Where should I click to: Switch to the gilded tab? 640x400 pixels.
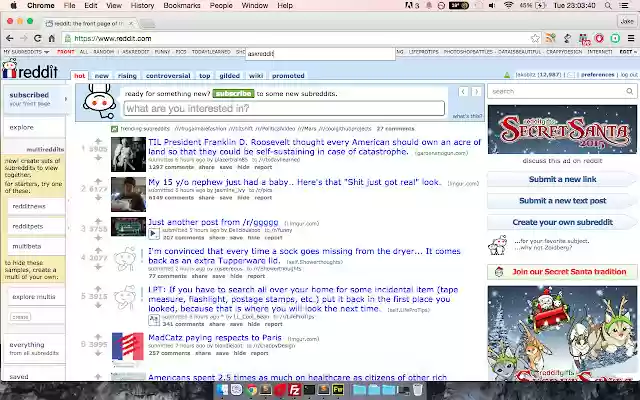click(229, 76)
